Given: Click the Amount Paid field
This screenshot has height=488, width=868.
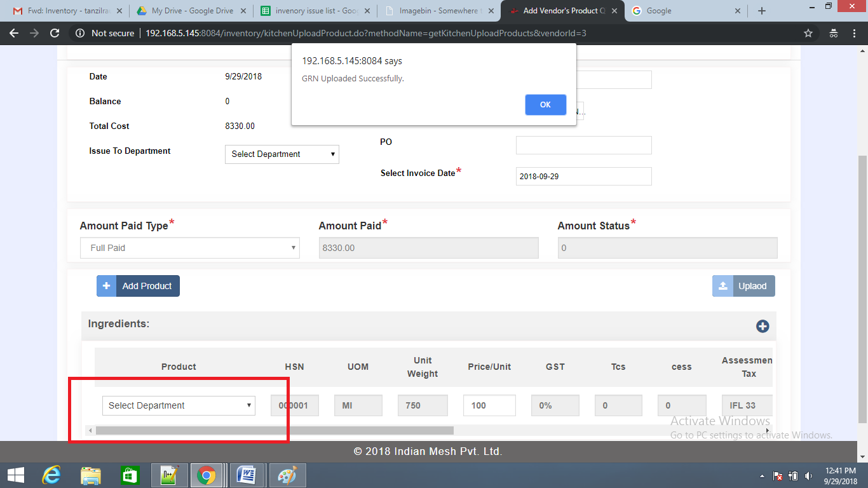Looking at the screenshot, I should pyautogui.click(x=429, y=248).
